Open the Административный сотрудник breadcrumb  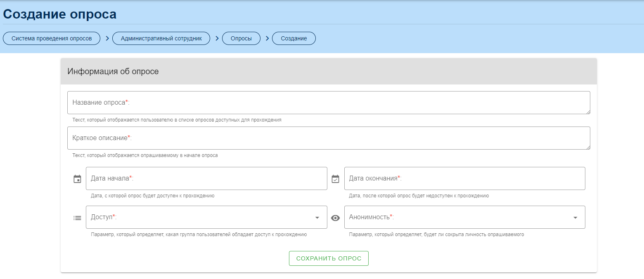pyautogui.click(x=161, y=38)
